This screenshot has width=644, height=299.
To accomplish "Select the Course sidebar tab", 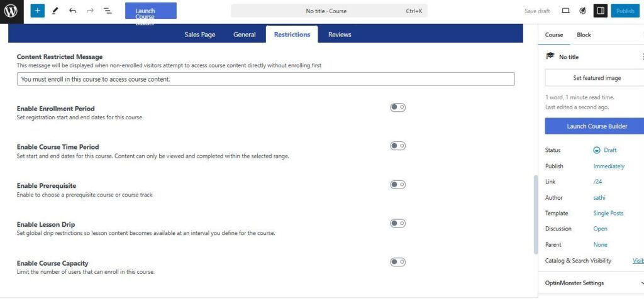I will (554, 35).
